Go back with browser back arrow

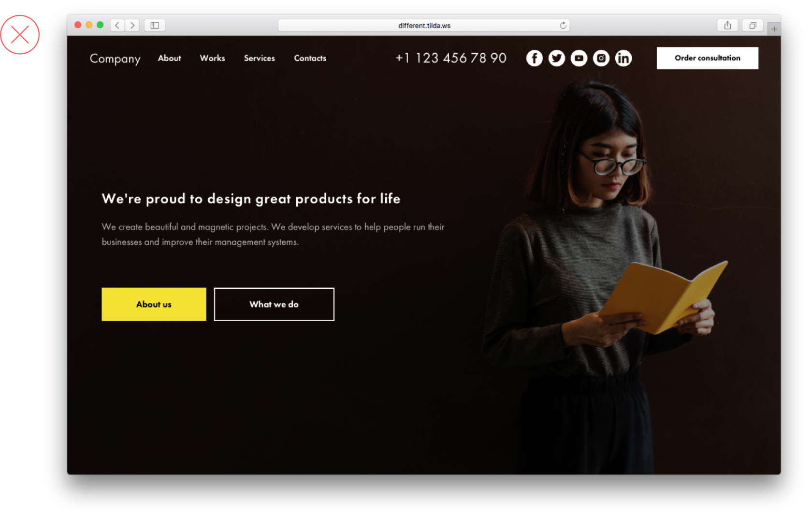click(x=117, y=25)
